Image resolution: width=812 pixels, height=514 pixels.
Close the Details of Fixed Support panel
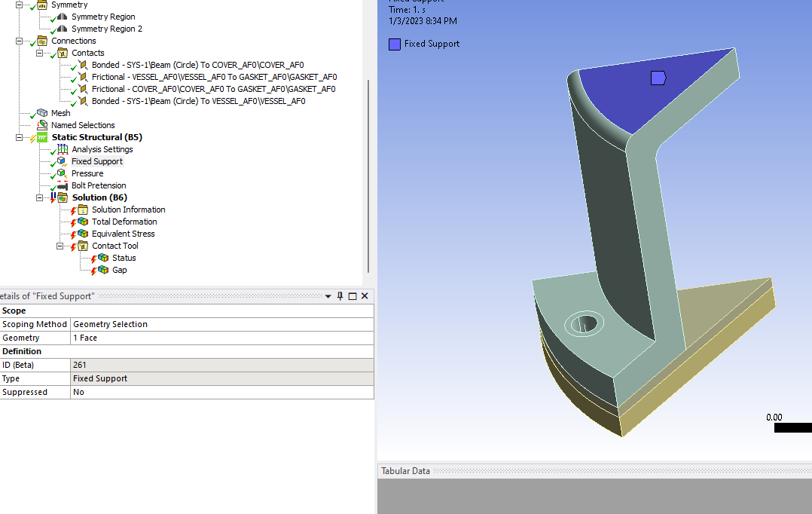pyautogui.click(x=365, y=296)
